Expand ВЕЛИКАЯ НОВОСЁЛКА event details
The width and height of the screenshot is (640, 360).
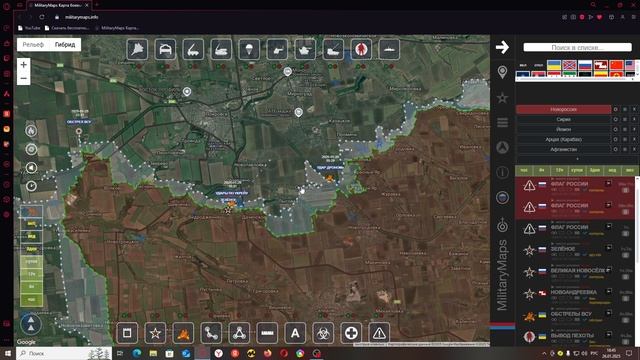coord(609,270)
